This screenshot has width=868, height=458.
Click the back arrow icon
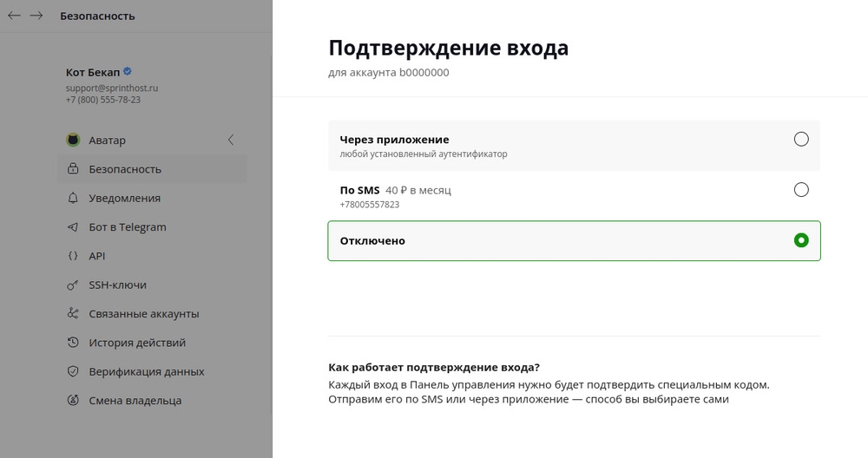[14, 16]
